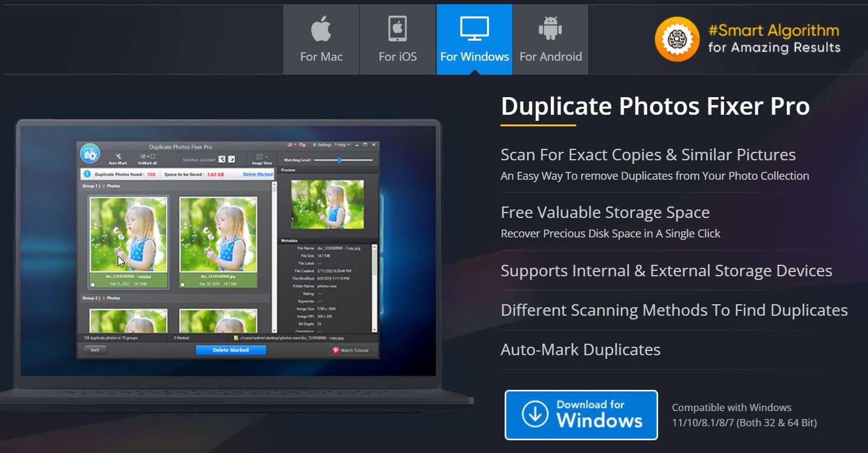This screenshot has height=453, width=868.
Task: Click the Metadata panel scrollbar
Action: coord(374,288)
